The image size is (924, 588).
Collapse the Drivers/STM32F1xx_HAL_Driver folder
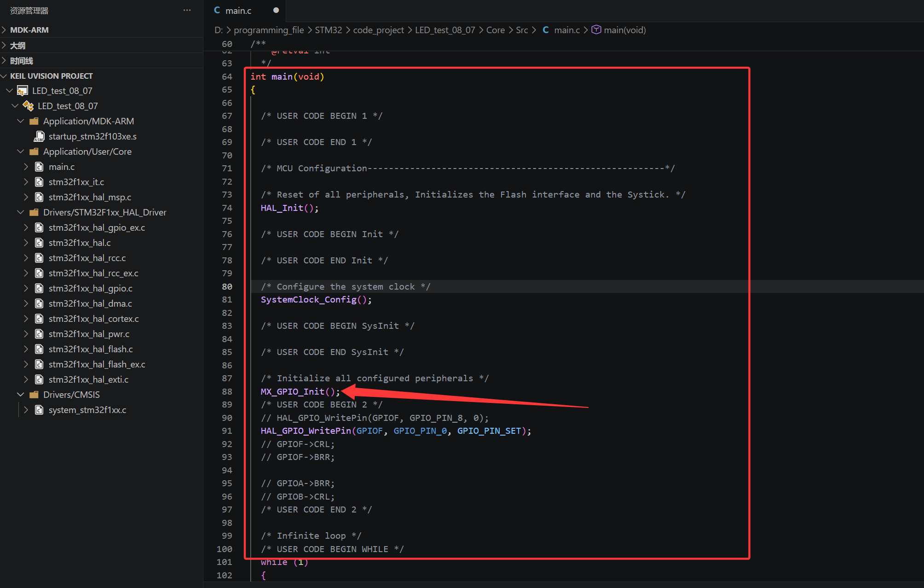(x=21, y=212)
